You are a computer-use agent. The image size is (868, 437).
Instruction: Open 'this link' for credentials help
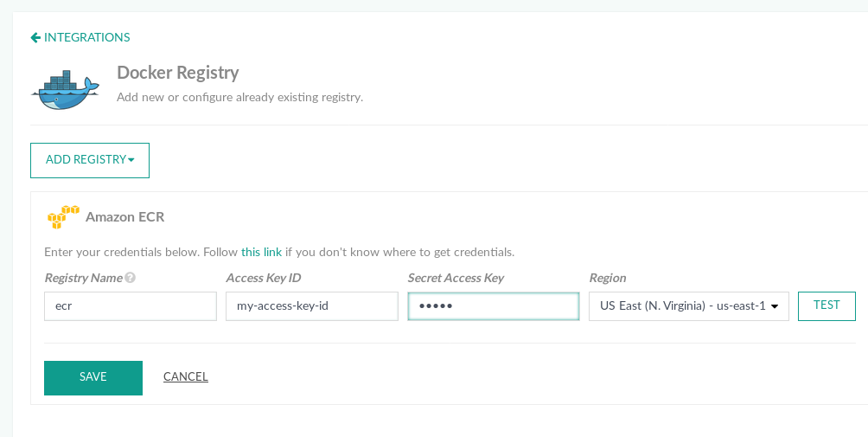[261, 253]
